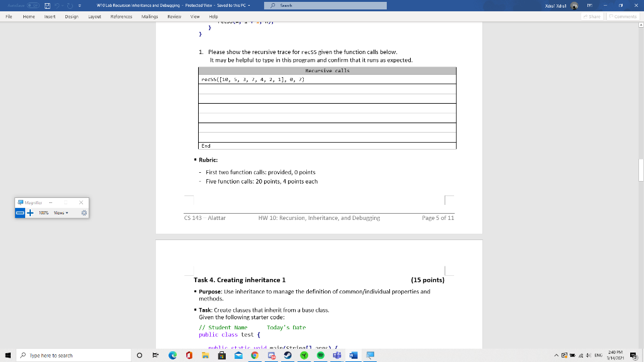Launch Spotify from the taskbar

(321, 355)
